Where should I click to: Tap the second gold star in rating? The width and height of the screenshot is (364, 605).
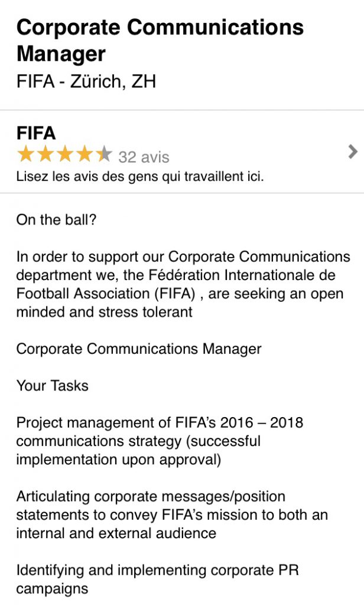(x=45, y=155)
